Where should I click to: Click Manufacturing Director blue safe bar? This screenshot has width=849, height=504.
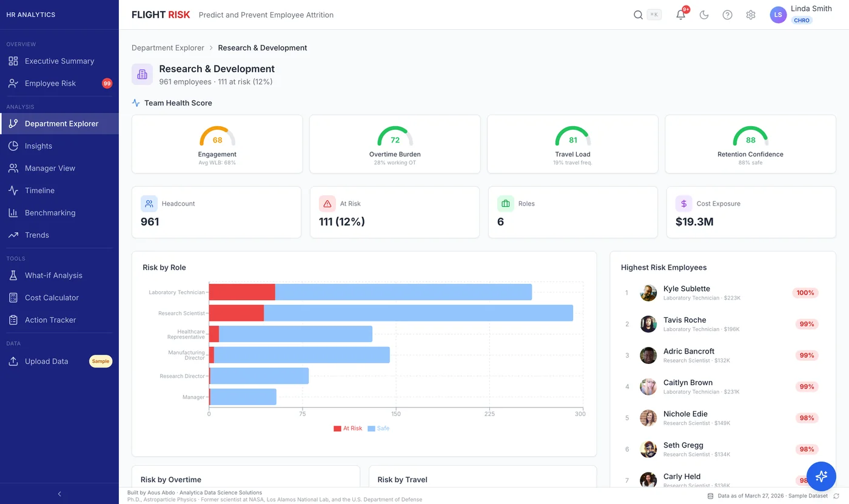pos(302,355)
